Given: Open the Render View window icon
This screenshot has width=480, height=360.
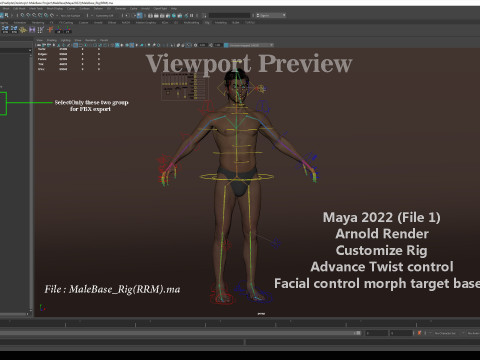Looking at the screenshot, I should click(150, 15).
